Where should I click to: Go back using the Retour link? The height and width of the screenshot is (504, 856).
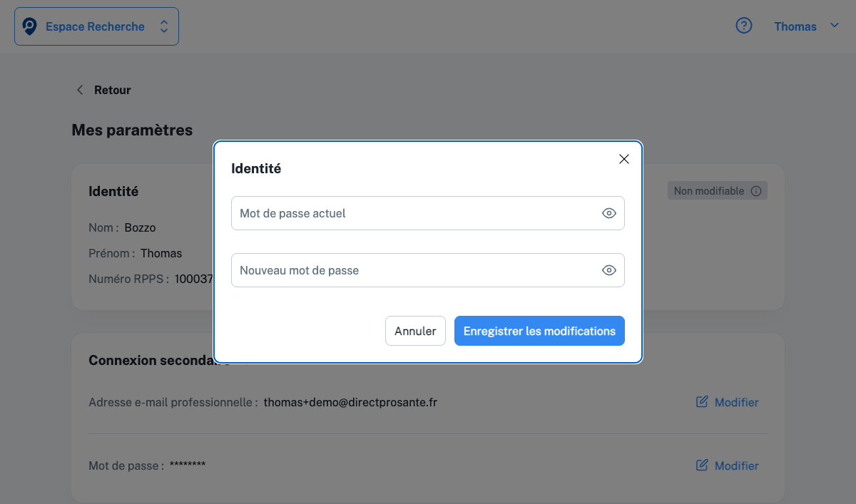click(x=112, y=90)
